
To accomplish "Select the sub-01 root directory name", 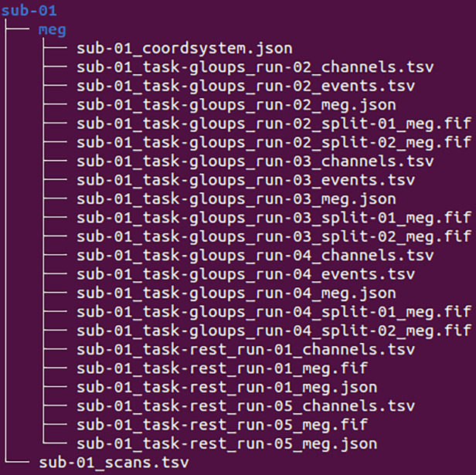I will click(29, 11).
